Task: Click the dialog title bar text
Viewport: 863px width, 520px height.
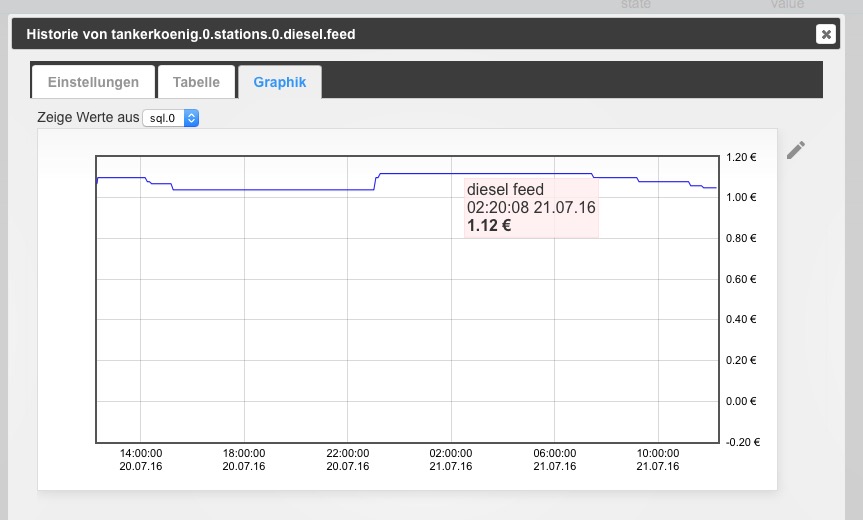Action: (191, 34)
